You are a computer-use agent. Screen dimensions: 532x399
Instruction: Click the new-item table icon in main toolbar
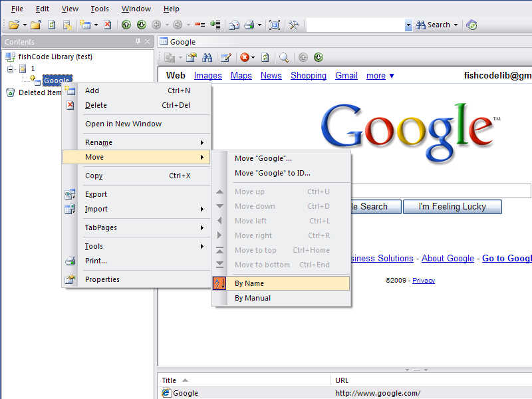(85, 25)
